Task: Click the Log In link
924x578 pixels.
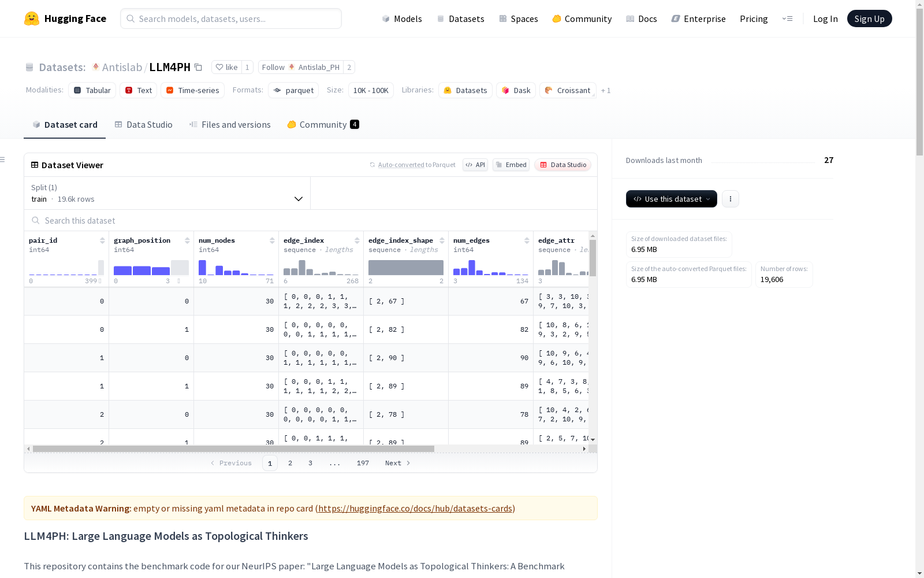Action: coord(825,18)
